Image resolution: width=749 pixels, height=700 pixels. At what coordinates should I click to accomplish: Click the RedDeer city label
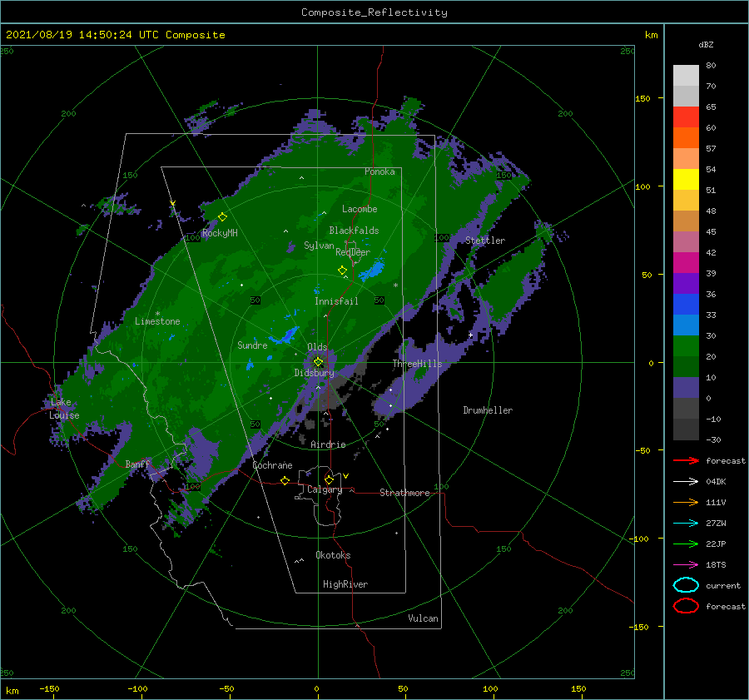coord(353,252)
